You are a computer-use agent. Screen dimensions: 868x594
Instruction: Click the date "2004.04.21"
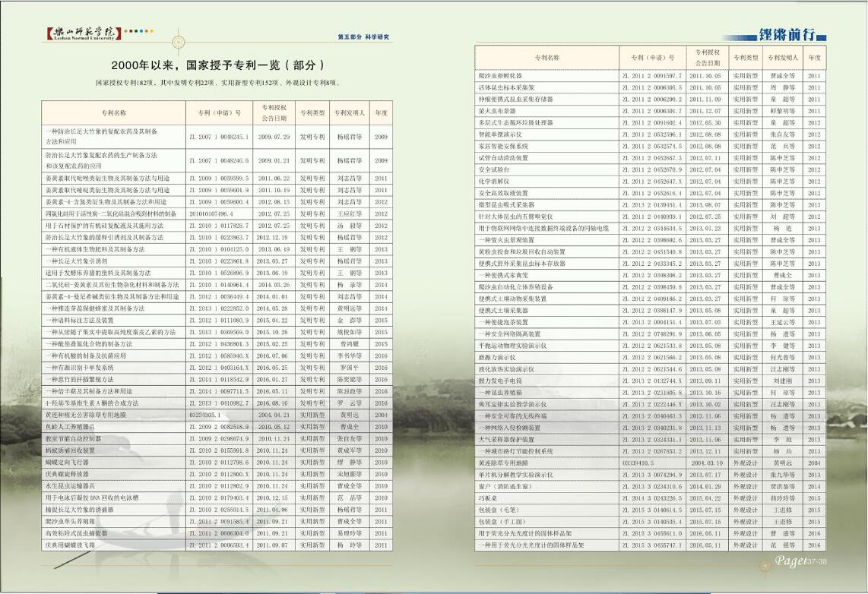[274, 415]
